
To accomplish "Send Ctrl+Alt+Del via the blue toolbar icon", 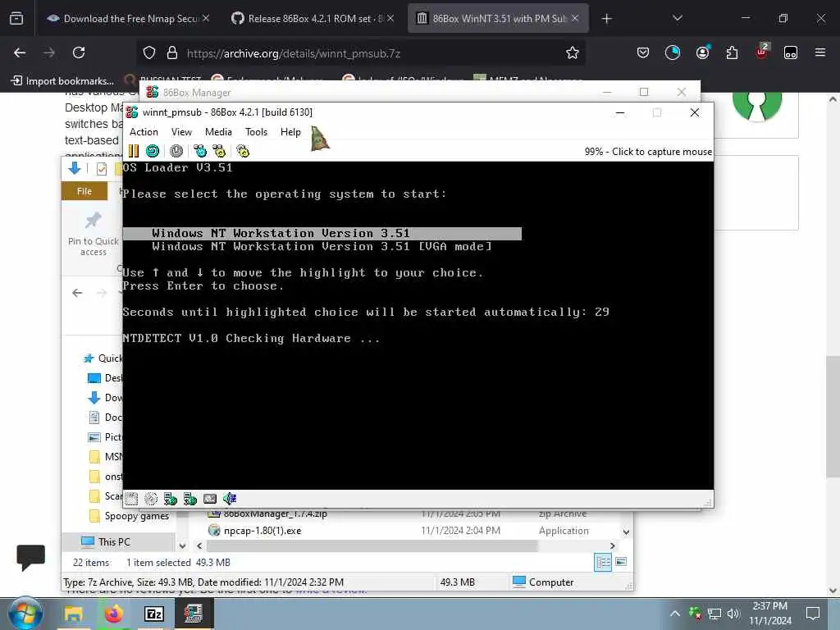I will click(x=200, y=151).
